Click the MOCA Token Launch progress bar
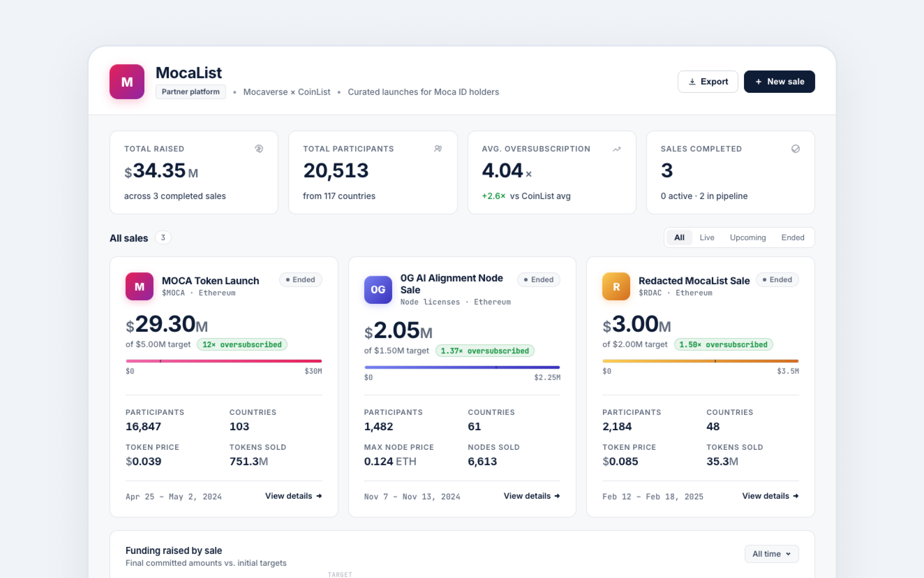The image size is (924, 578). pyautogui.click(x=224, y=361)
